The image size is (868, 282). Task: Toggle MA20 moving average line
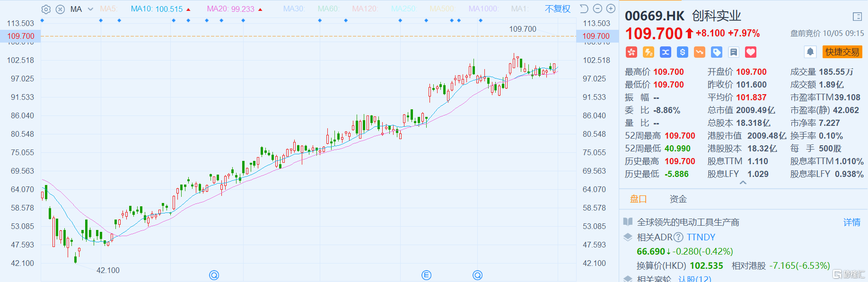[x=230, y=9]
